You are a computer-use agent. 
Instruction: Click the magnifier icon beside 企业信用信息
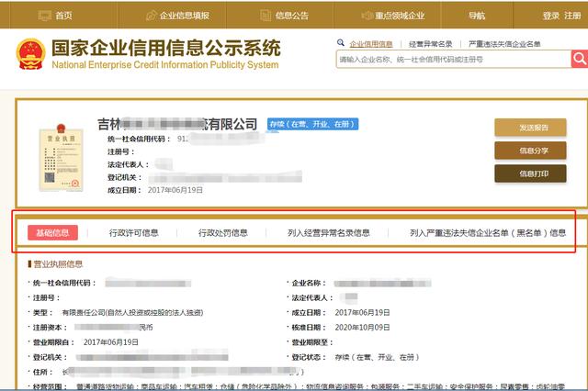[341, 43]
